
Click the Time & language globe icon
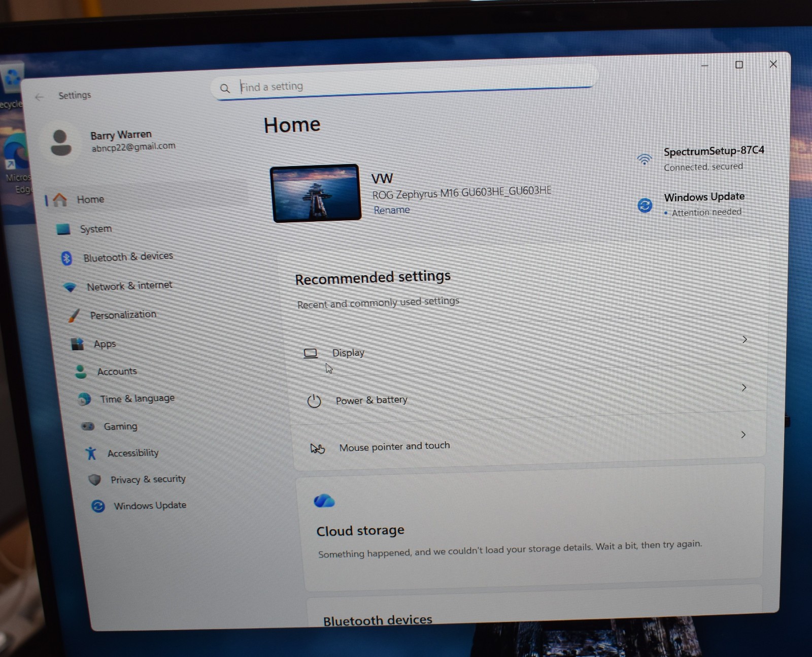pyautogui.click(x=84, y=400)
